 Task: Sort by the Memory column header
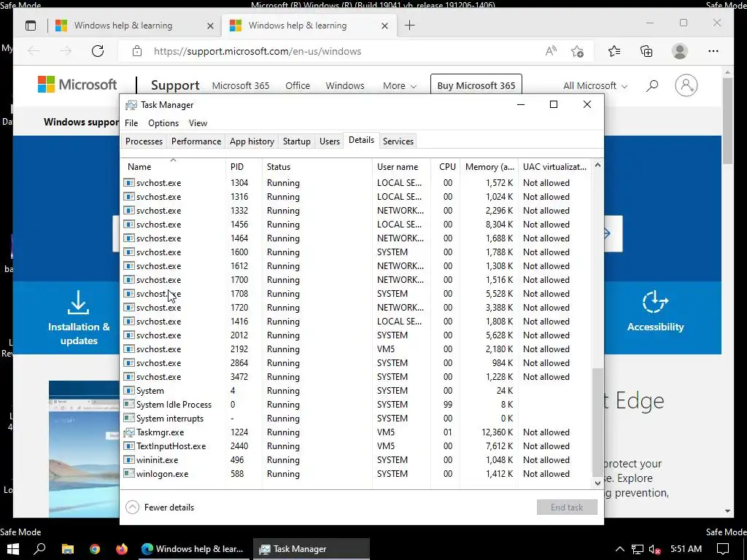click(489, 167)
